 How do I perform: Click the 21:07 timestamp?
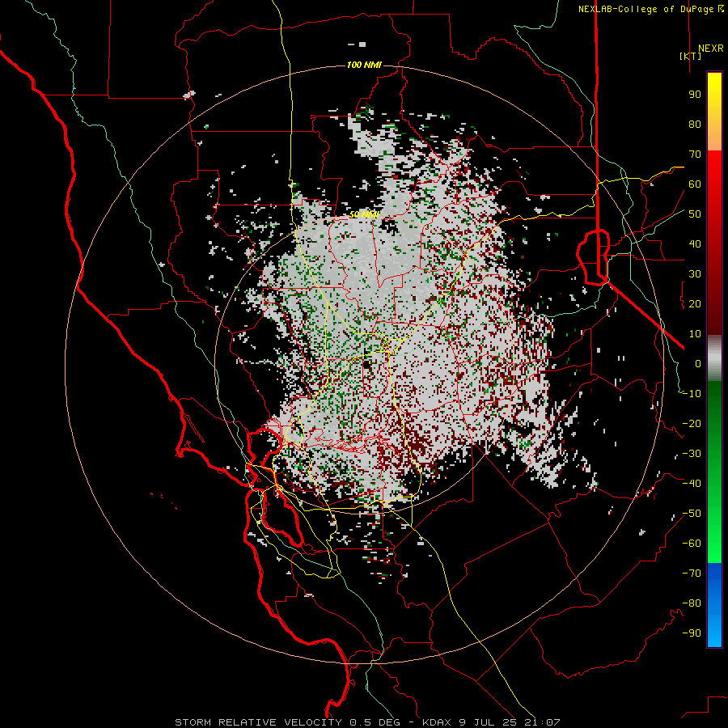(x=542, y=722)
